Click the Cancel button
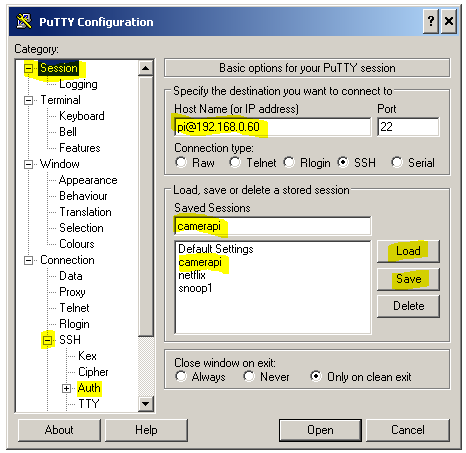 click(408, 430)
